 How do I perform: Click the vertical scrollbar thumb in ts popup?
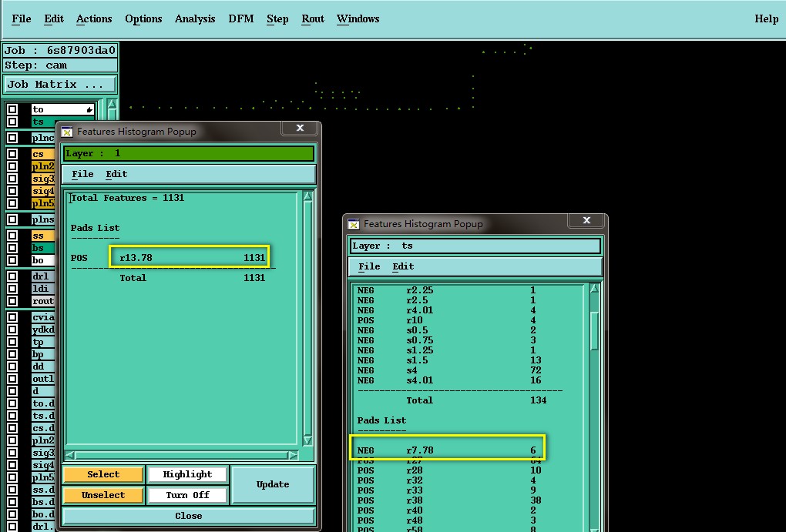[594, 331]
